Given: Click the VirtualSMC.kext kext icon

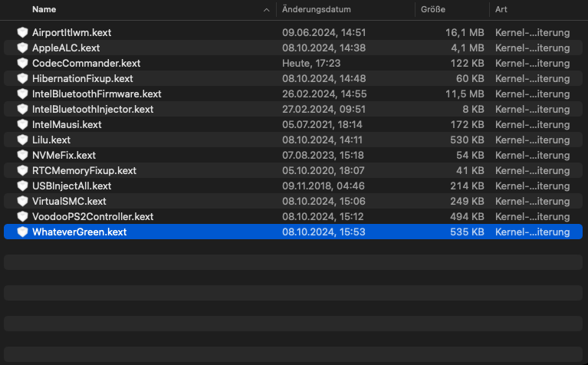Looking at the screenshot, I should tap(23, 202).
